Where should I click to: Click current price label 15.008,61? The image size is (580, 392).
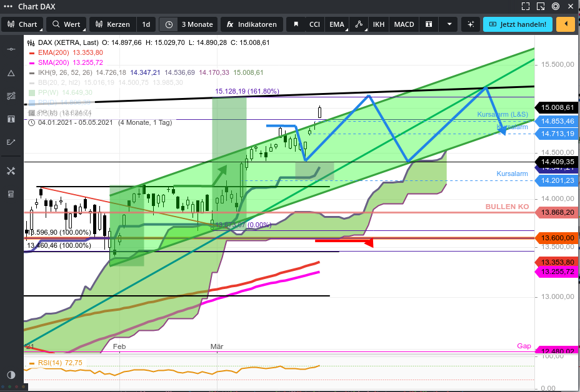coord(557,107)
